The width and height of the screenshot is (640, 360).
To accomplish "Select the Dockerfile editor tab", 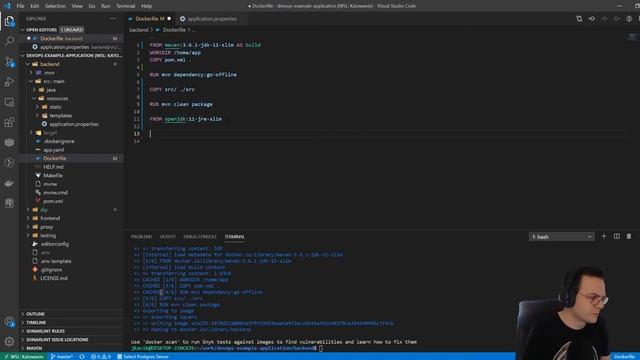I will pyautogui.click(x=149, y=19).
